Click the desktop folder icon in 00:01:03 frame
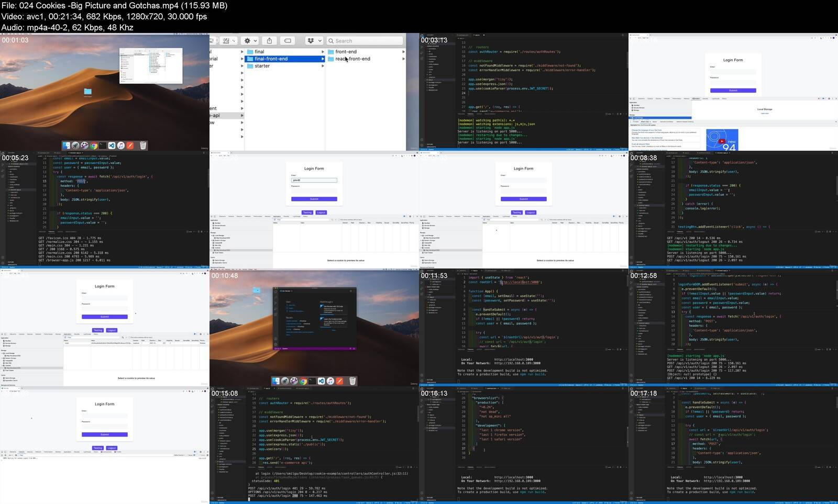 pos(87,92)
